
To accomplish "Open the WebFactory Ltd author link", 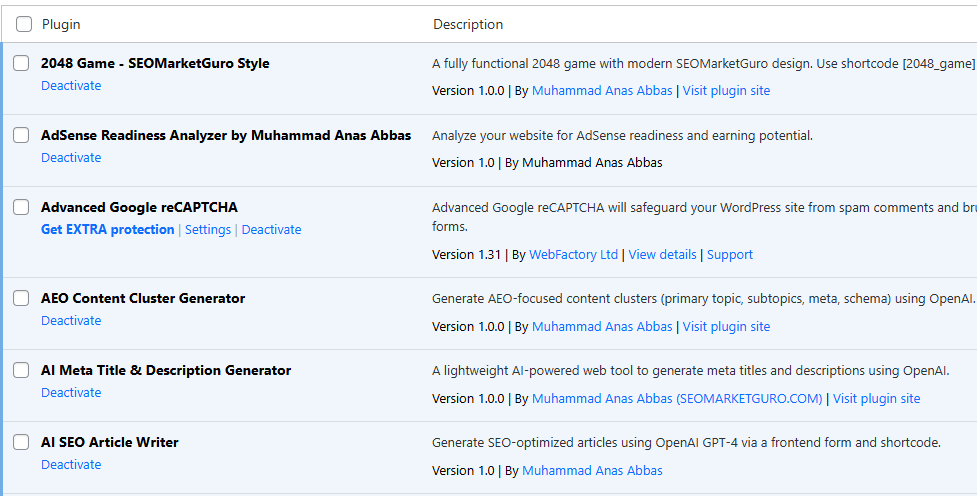I will pos(573,255).
